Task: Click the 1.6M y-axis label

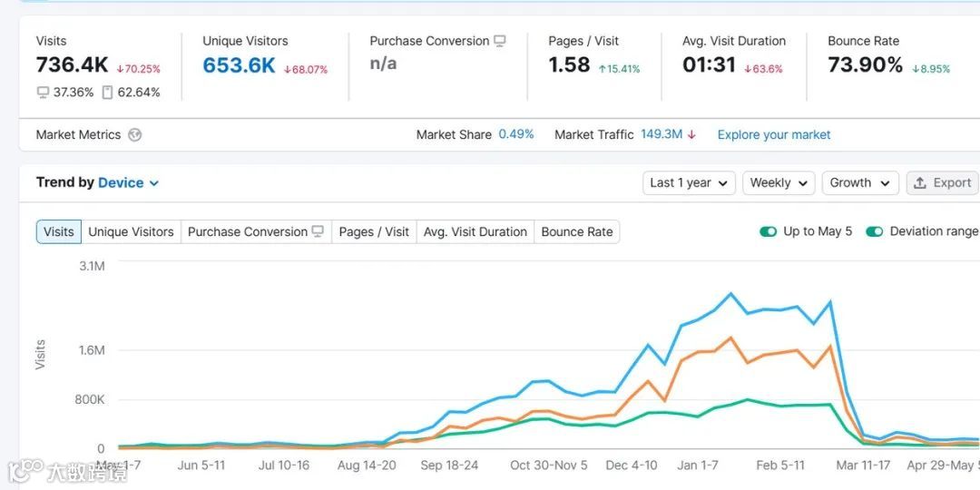Action: [x=92, y=350]
